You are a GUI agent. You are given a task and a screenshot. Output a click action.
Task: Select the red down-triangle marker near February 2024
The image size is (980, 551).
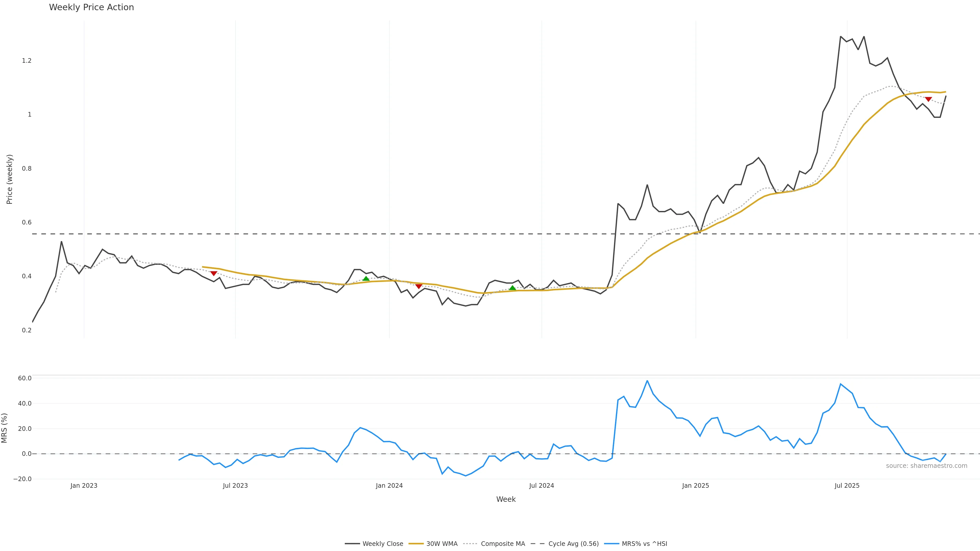[x=419, y=286]
